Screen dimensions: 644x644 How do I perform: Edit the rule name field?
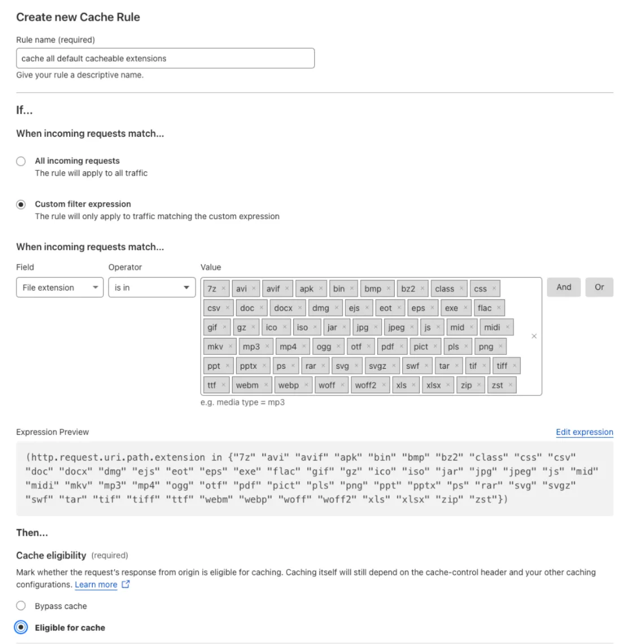tap(164, 58)
